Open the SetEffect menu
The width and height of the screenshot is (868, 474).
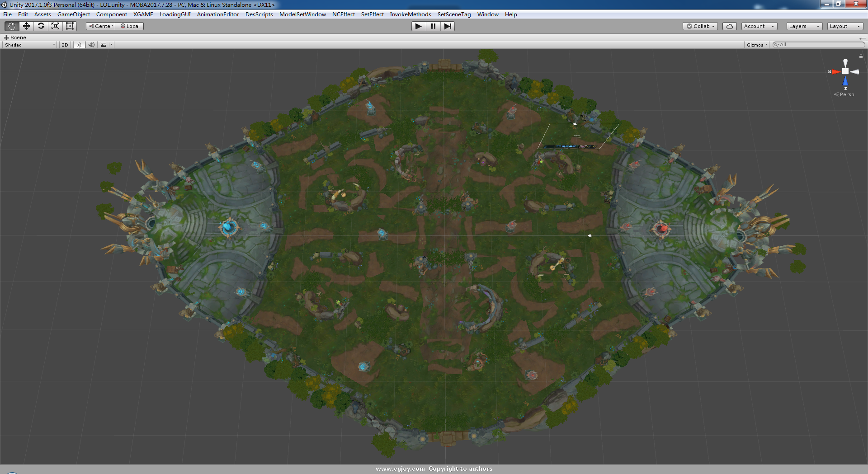[373, 14]
